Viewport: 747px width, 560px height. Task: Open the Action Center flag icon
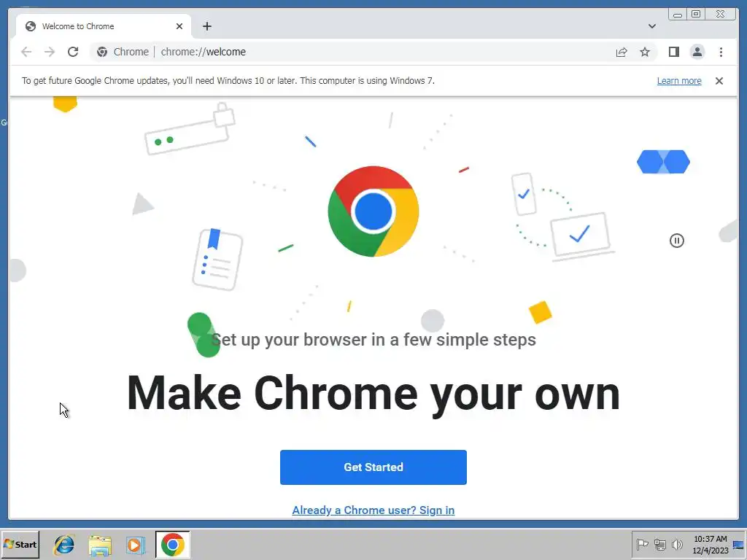[642, 544]
